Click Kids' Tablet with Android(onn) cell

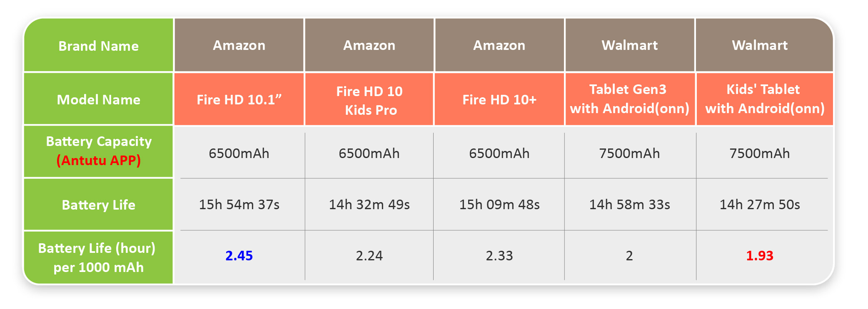765,99
